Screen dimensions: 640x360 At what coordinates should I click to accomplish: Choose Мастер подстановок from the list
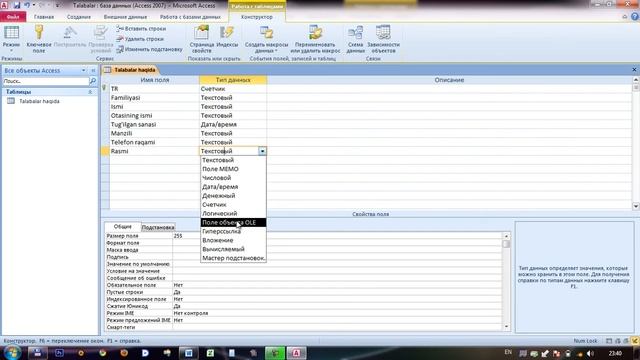point(233,258)
